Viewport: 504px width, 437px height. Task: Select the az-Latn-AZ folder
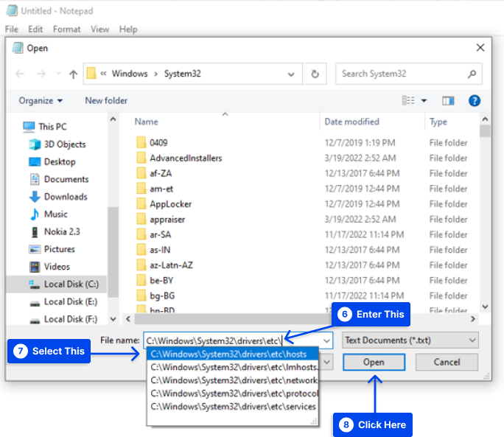coord(164,265)
